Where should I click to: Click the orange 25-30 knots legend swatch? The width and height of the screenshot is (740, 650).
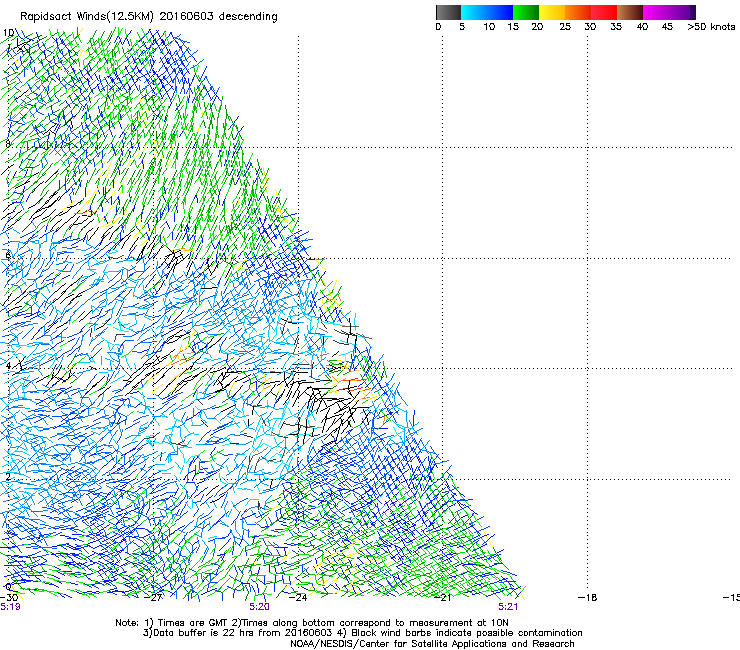578,12
